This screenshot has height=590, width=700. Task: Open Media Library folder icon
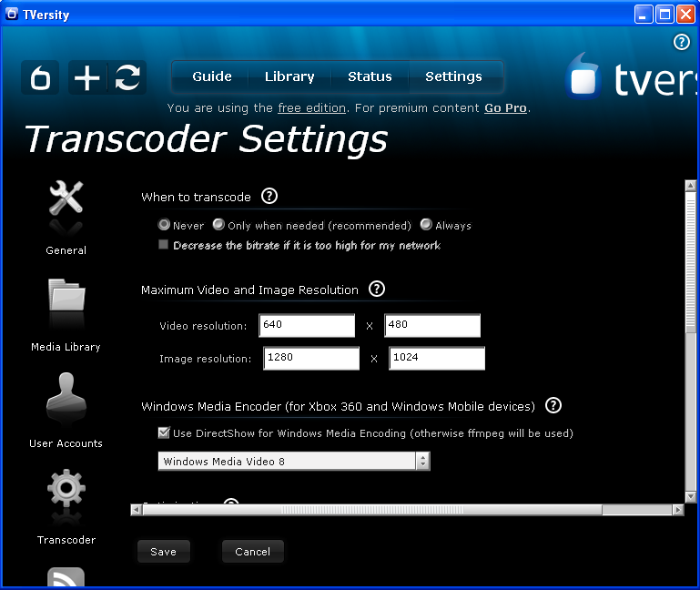(66, 295)
